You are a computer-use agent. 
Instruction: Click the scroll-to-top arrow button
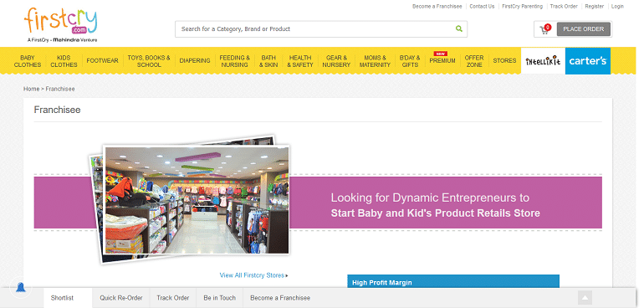pos(585,297)
